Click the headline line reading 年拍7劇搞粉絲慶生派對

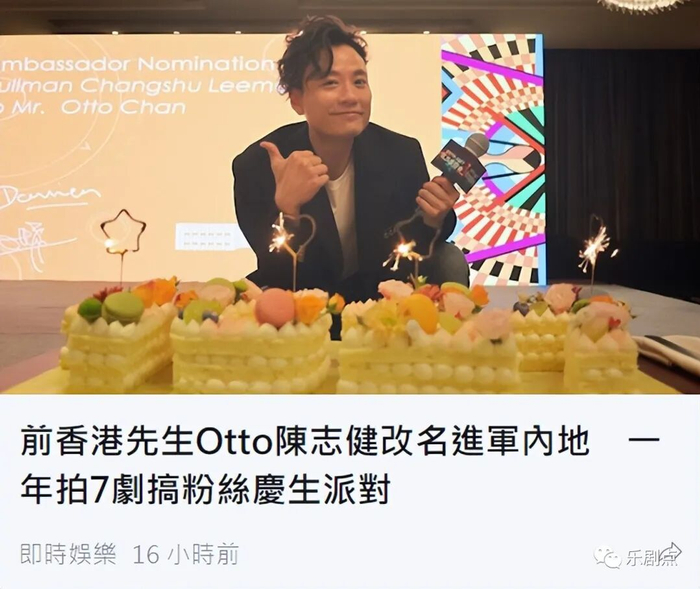coord(205,487)
